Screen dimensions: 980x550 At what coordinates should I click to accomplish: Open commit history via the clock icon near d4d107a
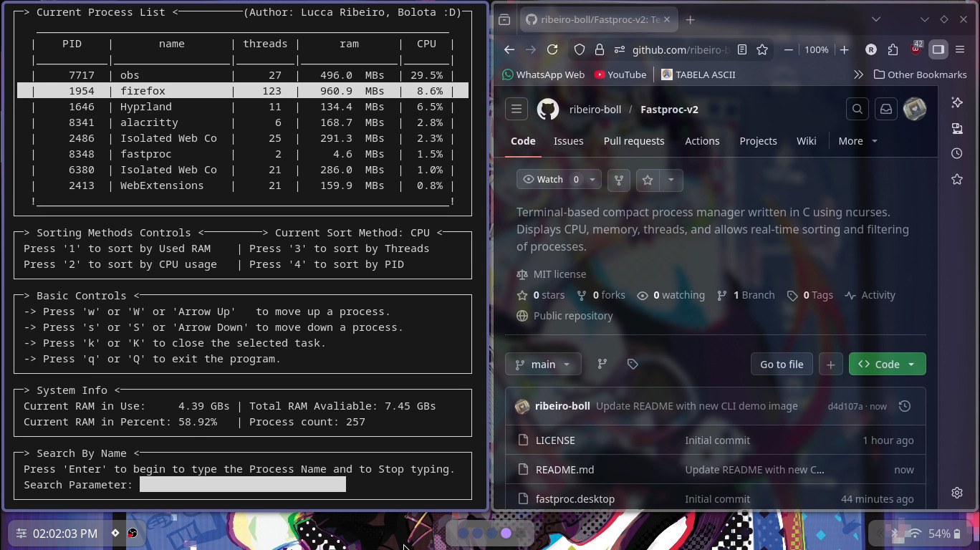point(905,406)
